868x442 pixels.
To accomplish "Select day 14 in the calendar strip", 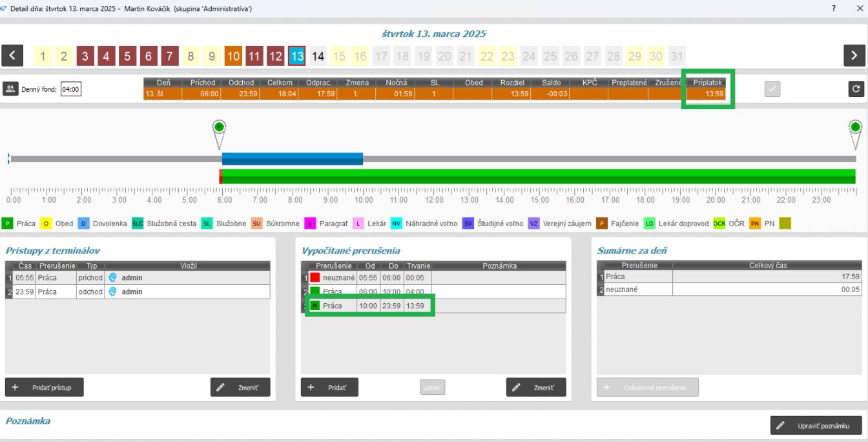I will tap(318, 56).
